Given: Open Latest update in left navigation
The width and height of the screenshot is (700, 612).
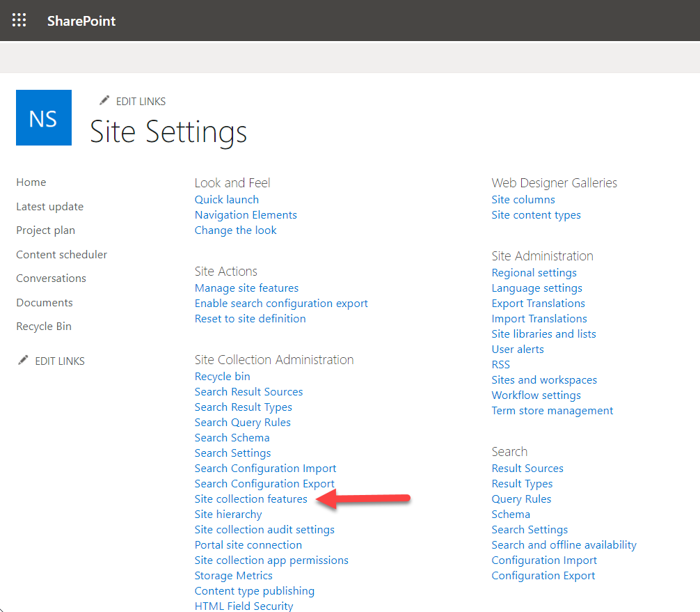Looking at the screenshot, I should [50, 206].
